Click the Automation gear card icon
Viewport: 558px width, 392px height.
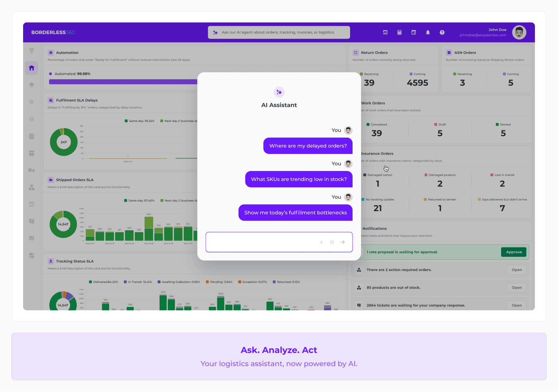click(x=51, y=53)
